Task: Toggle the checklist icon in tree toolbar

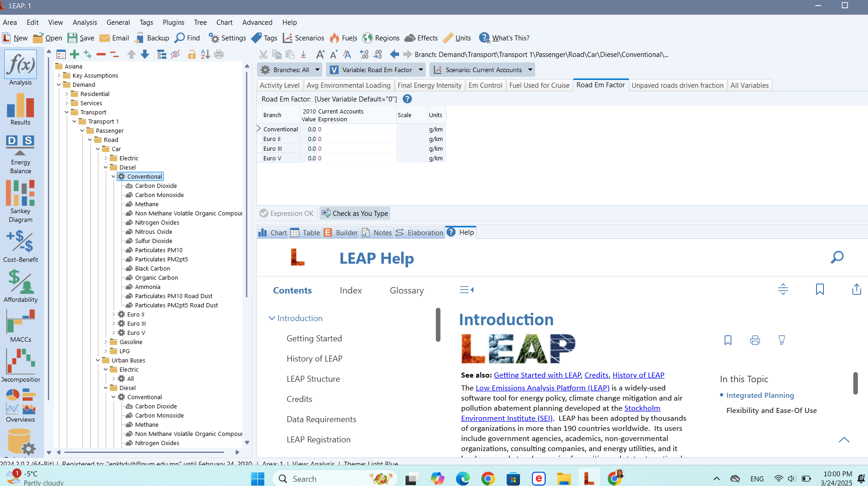Action: coord(61,54)
